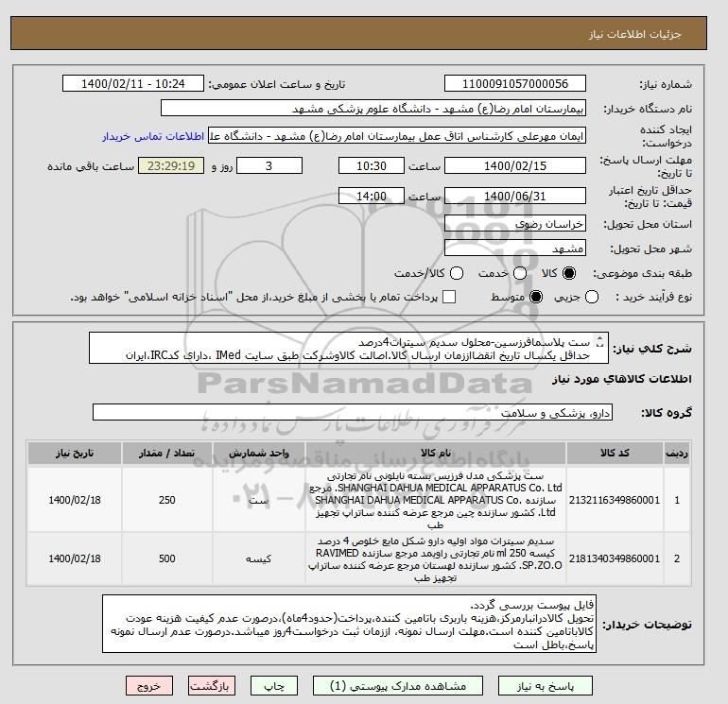Click the چاپ print button

(x=274, y=686)
